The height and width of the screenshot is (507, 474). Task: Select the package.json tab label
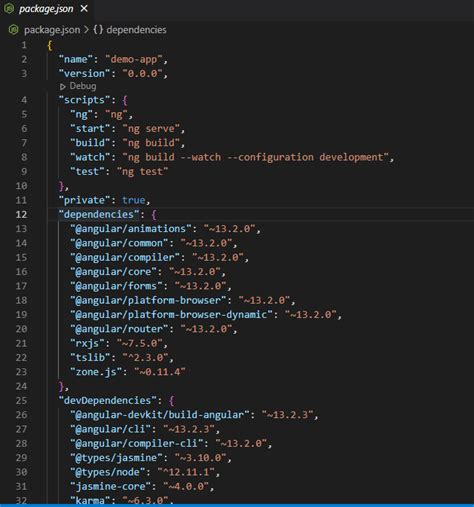click(46, 9)
